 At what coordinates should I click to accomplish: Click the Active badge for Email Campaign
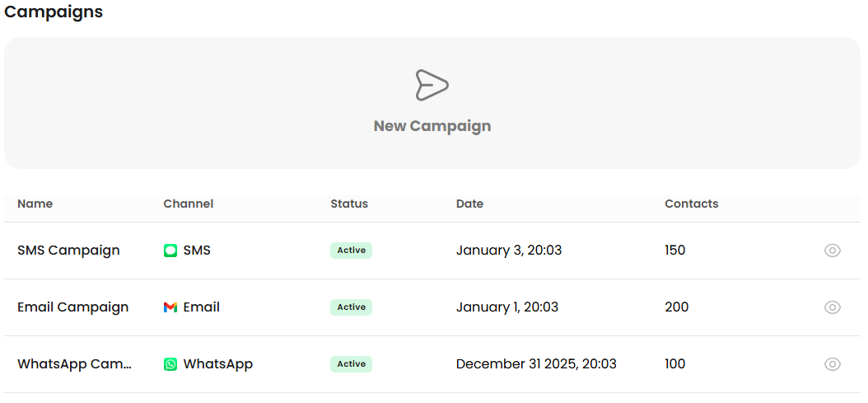(x=352, y=307)
